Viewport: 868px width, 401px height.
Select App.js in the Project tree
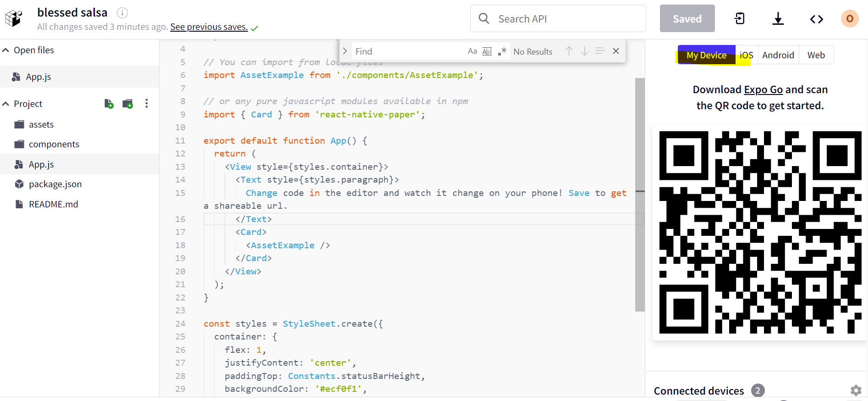coord(79,164)
